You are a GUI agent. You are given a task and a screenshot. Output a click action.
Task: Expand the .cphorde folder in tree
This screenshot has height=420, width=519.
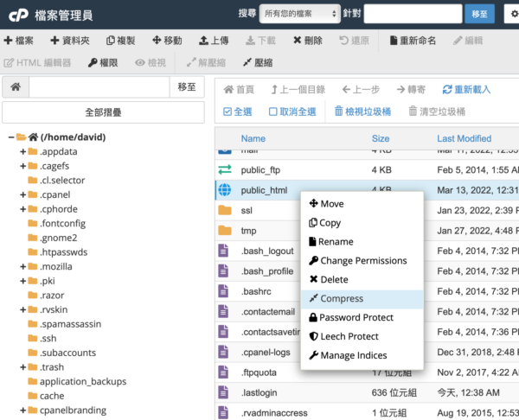[x=22, y=209]
